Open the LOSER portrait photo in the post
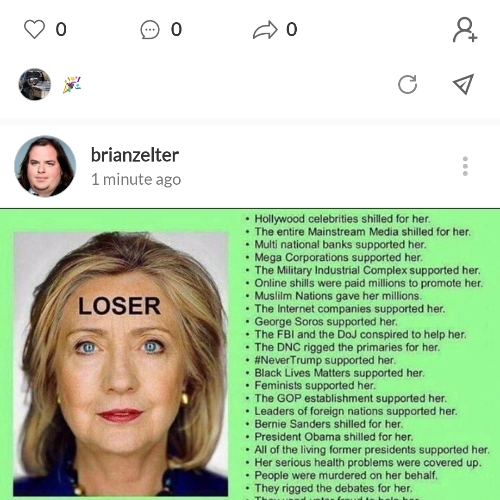 (x=120, y=364)
